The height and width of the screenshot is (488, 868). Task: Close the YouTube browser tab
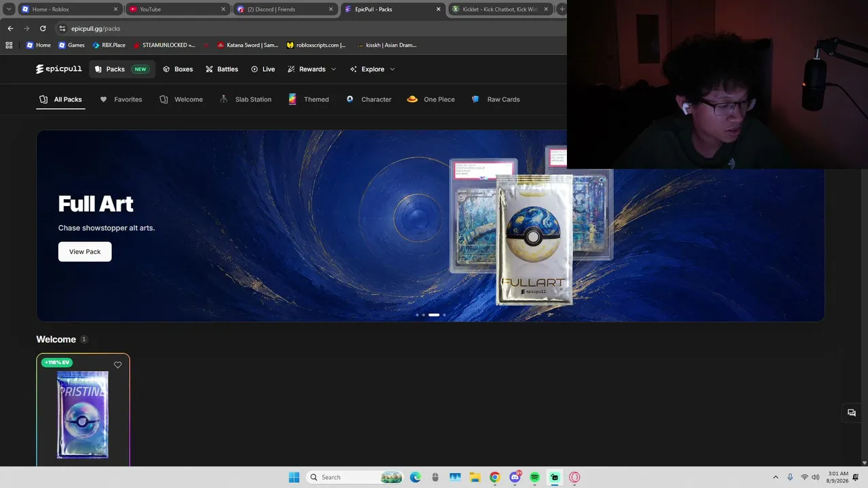tap(223, 9)
